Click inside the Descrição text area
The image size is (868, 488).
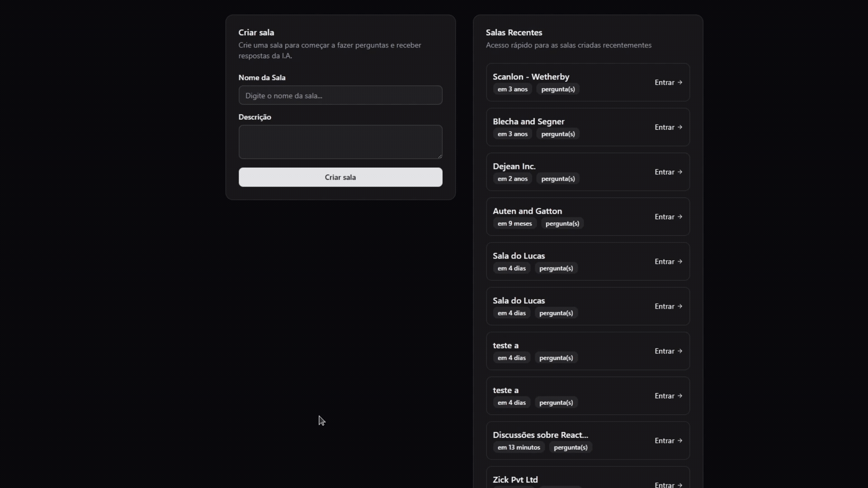[340, 142]
